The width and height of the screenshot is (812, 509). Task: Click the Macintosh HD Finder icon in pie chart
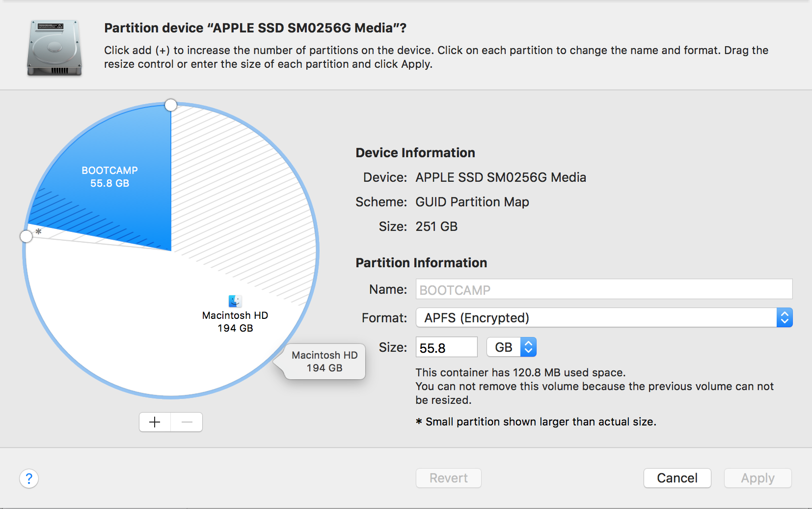click(x=234, y=301)
